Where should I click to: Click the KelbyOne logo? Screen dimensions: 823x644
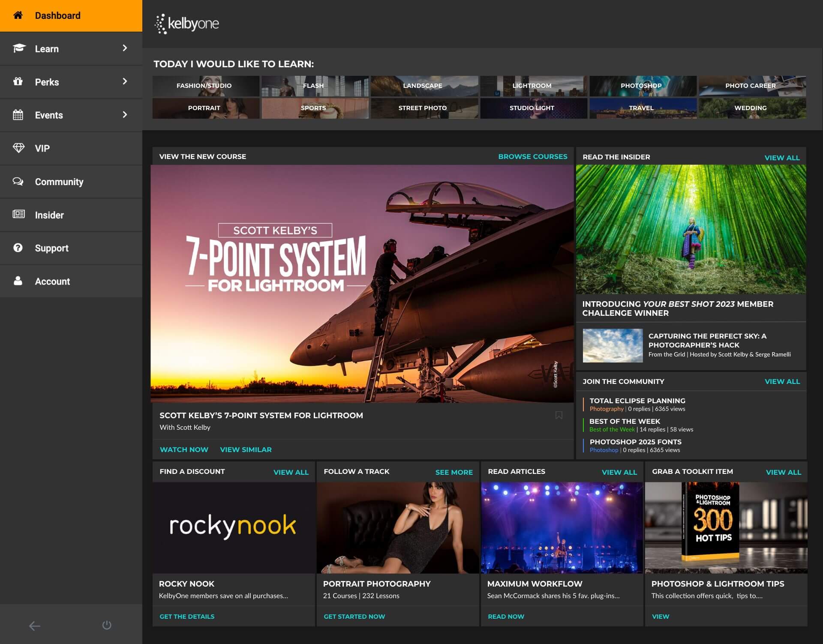[187, 24]
